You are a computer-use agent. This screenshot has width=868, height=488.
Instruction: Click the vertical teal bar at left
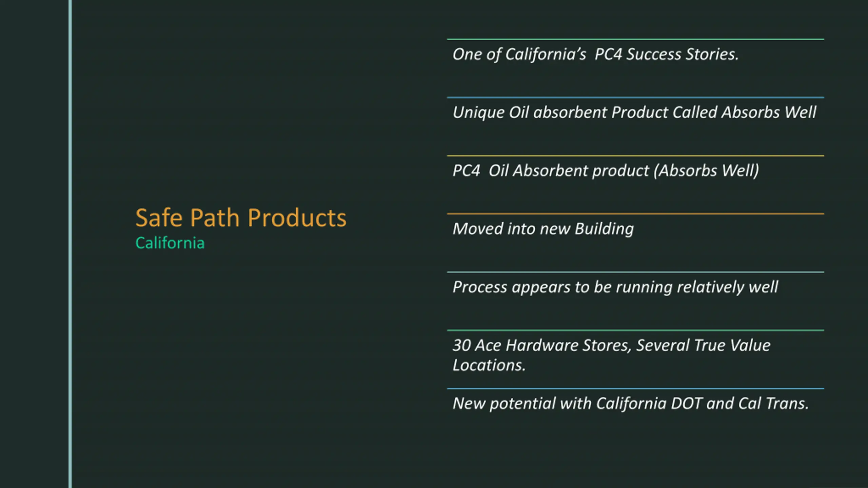coord(70,244)
